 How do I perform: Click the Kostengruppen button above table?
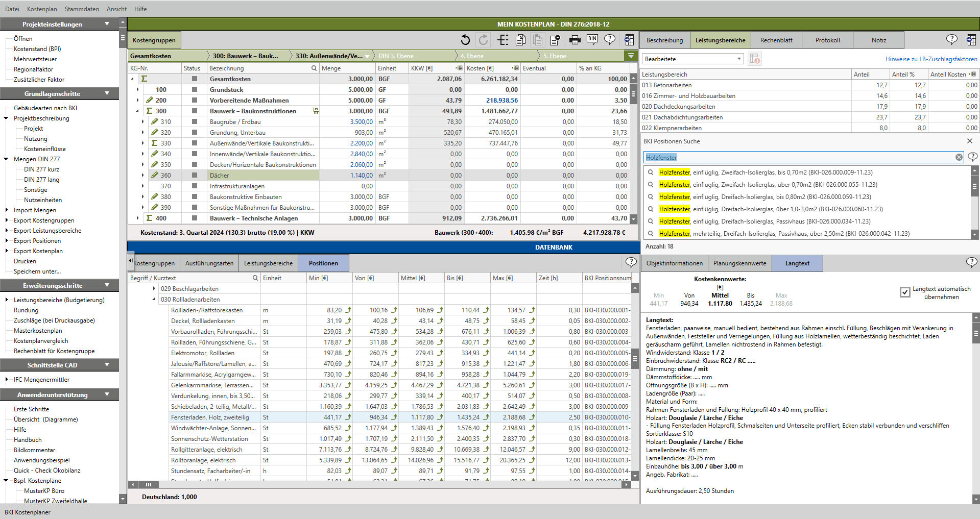point(154,40)
